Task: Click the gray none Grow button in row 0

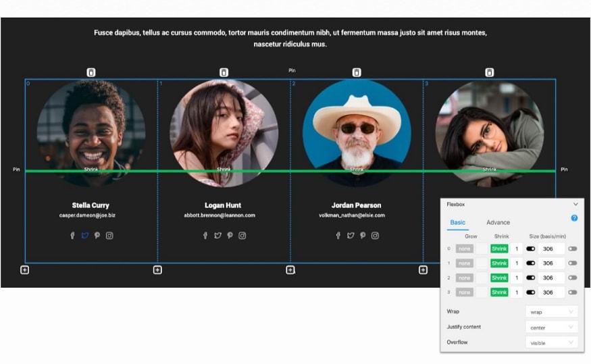Action: click(465, 249)
